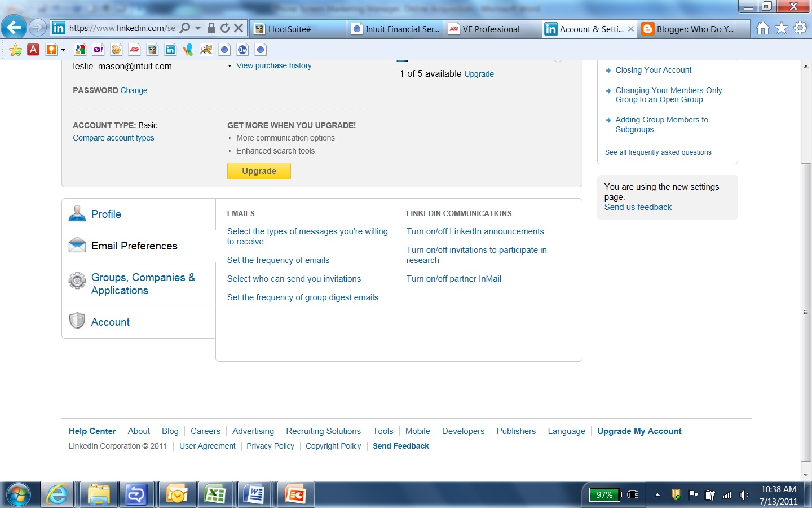This screenshot has width=812, height=508.
Task: Click the Account shield icon
Action: [77, 320]
